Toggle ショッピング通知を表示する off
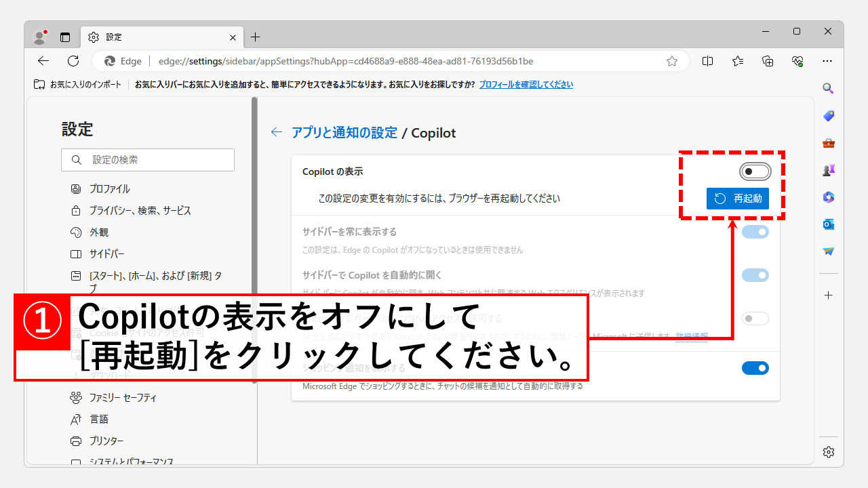The height and width of the screenshot is (488, 868). [755, 368]
